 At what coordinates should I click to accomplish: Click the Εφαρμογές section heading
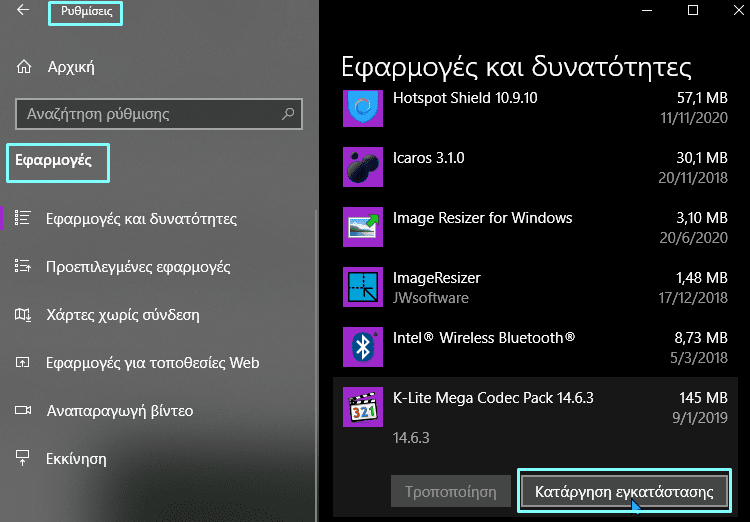pyautogui.click(x=53, y=160)
